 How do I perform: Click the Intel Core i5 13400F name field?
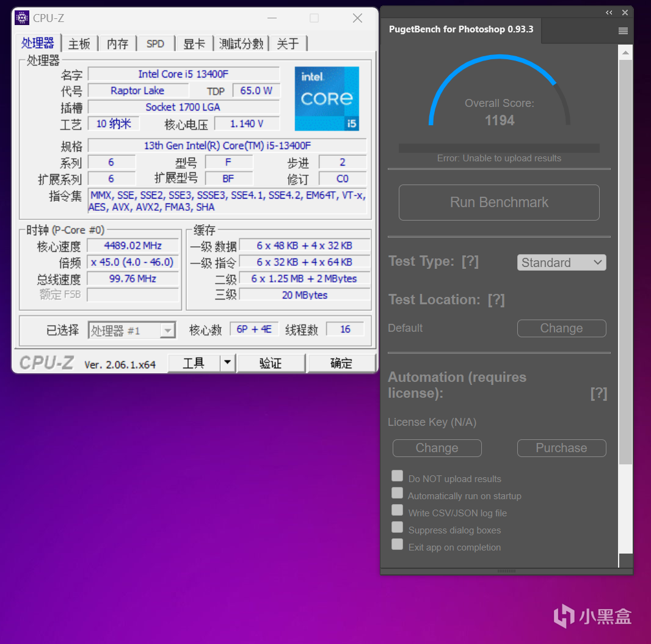point(183,74)
